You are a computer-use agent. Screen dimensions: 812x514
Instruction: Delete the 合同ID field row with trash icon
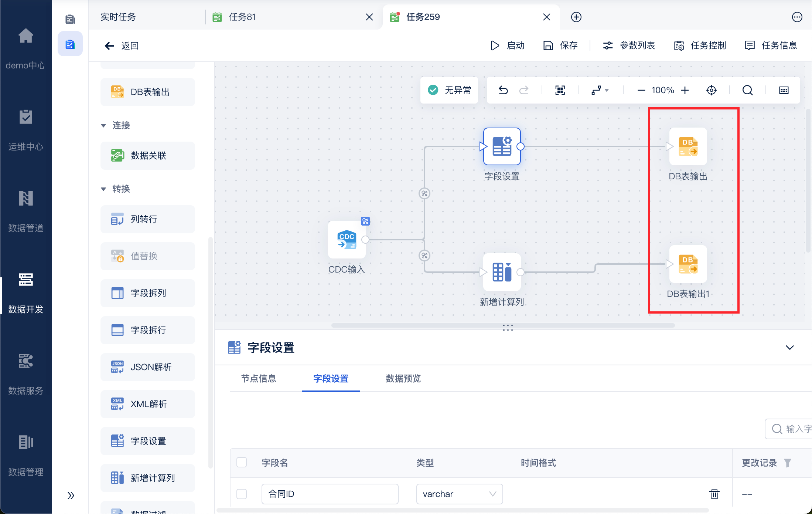click(x=714, y=494)
